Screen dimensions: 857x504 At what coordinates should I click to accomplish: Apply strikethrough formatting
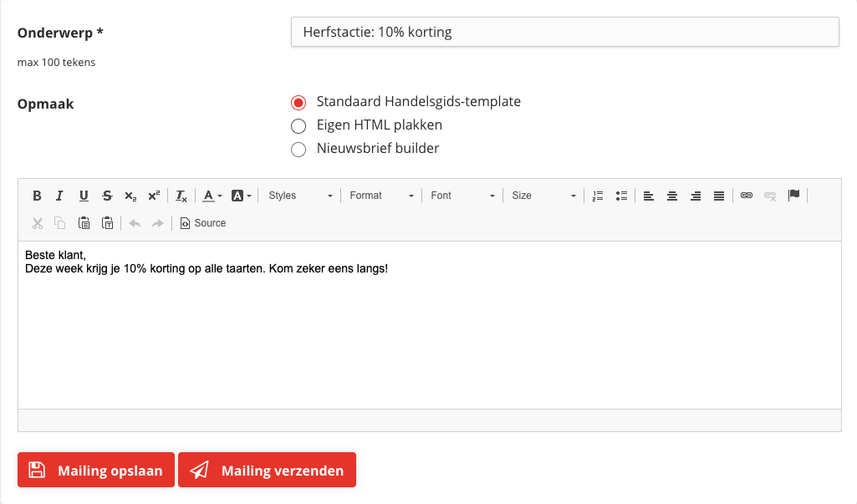[107, 196]
